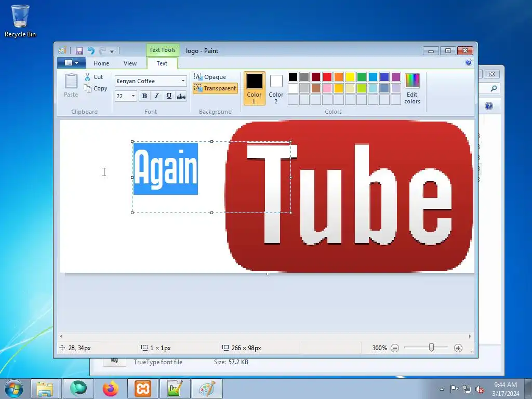The height and width of the screenshot is (399, 532).
Task: Pick the orange color swatch
Action: (x=339, y=77)
